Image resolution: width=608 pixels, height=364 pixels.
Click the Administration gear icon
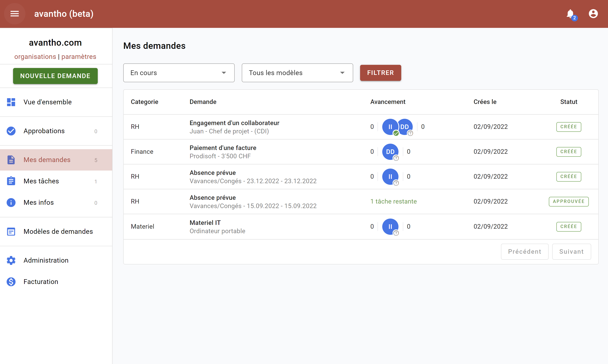tap(11, 260)
